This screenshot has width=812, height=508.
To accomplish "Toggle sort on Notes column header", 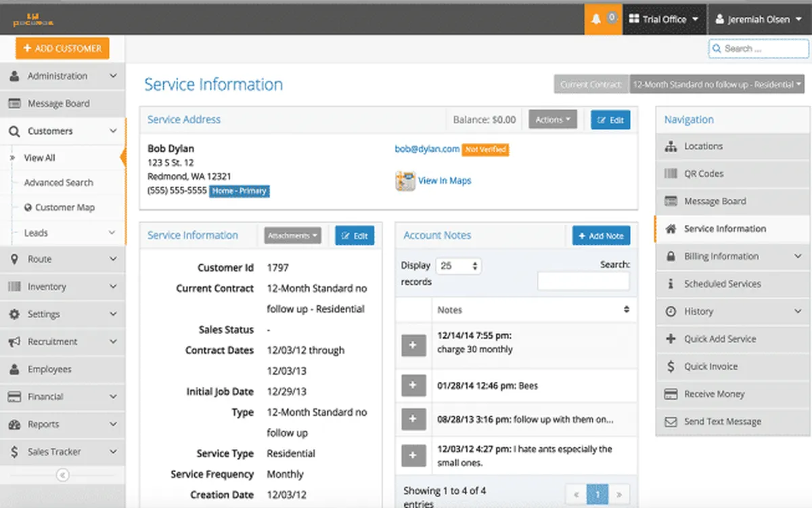I will pyautogui.click(x=626, y=310).
